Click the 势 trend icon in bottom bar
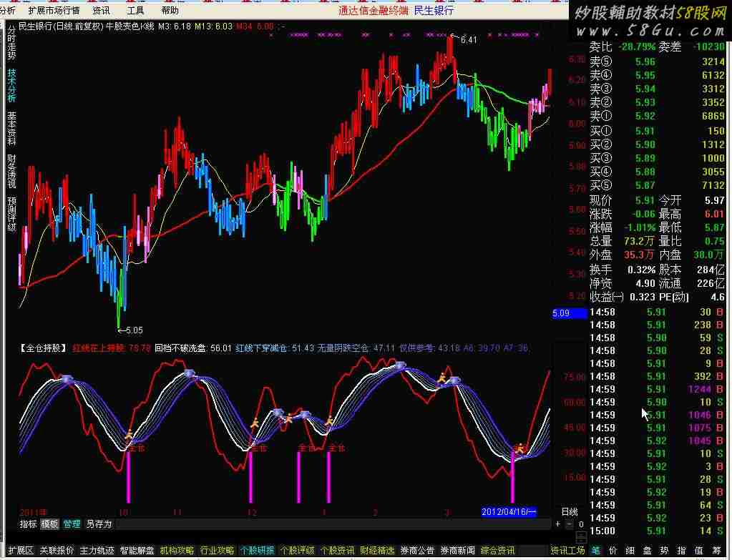Viewport: 732px width, 560px height. (x=665, y=551)
